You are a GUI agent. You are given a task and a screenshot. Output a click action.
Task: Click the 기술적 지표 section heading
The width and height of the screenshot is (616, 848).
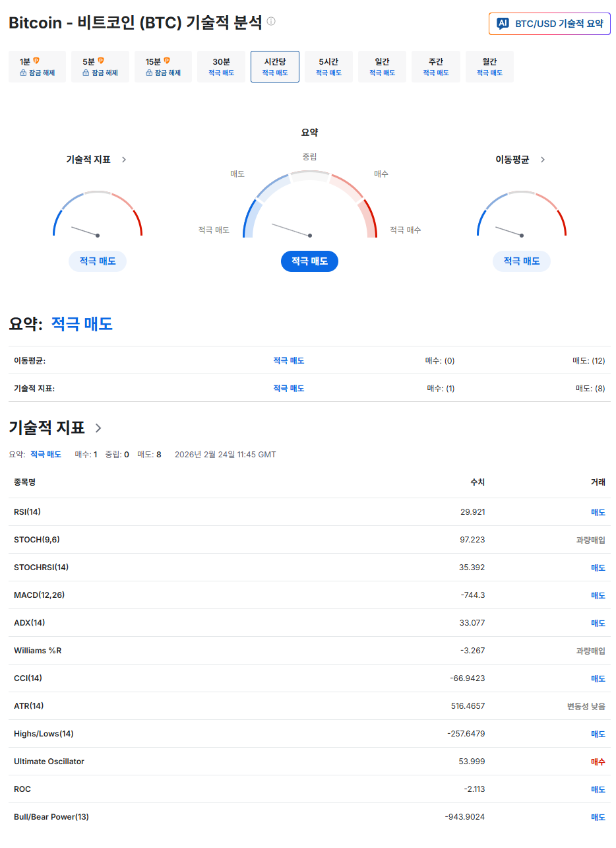tap(47, 428)
